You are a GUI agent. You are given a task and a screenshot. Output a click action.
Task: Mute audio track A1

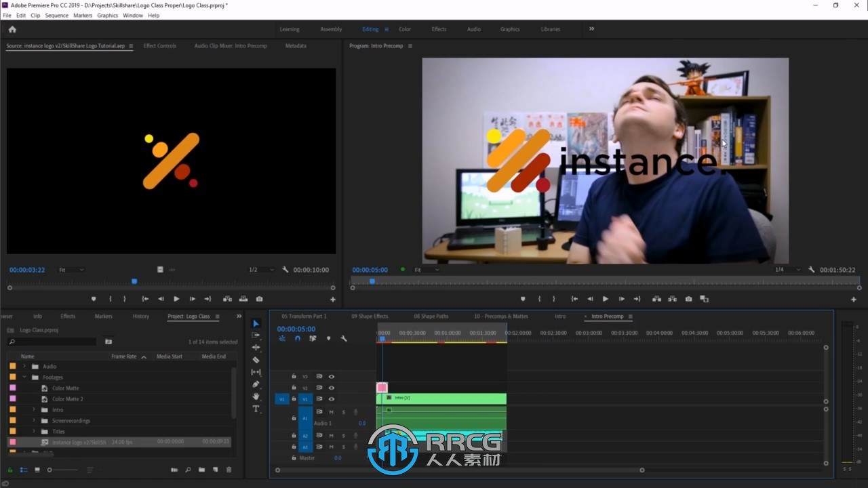[x=332, y=411]
